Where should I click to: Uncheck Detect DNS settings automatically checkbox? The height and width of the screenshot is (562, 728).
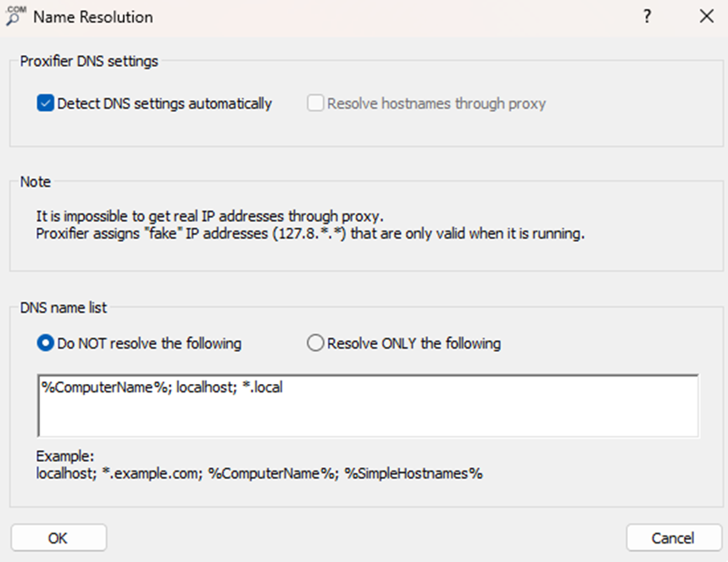point(46,103)
